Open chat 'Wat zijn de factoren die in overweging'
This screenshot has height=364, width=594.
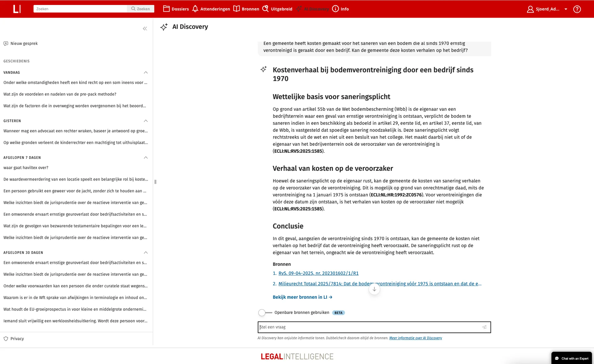click(x=75, y=106)
